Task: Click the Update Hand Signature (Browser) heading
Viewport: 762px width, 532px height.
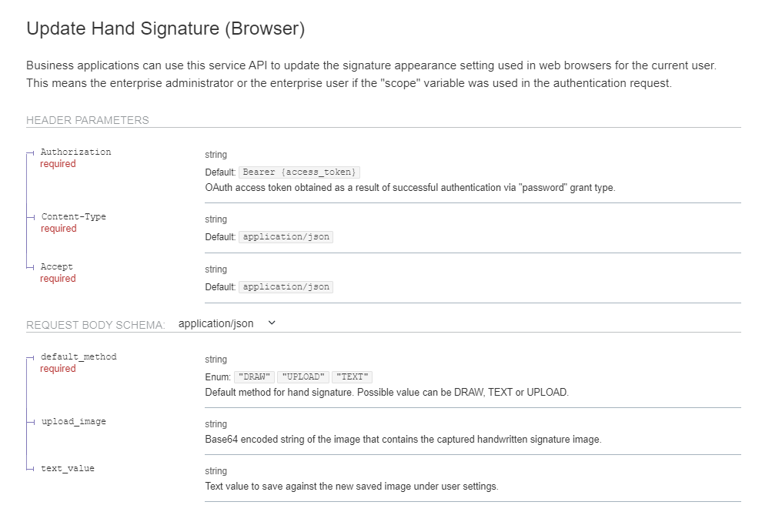Action: [165, 29]
